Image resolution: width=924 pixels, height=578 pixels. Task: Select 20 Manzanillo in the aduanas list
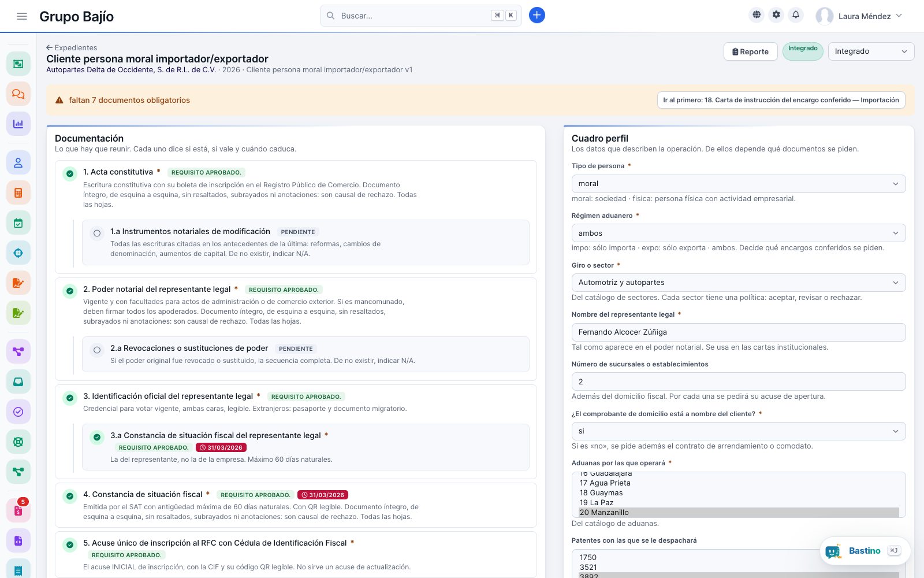[739, 513]
